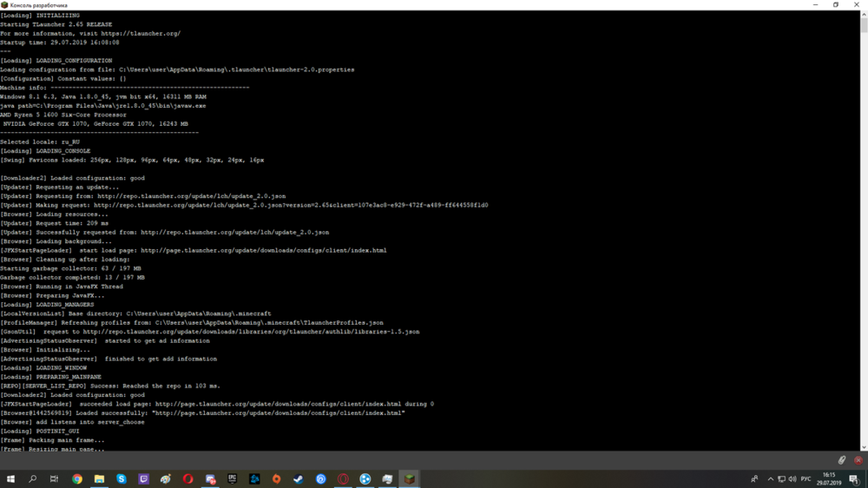Click the line "AMD Ryzen 5 1600 Six-Core Processor"

[x=63, y=115]
